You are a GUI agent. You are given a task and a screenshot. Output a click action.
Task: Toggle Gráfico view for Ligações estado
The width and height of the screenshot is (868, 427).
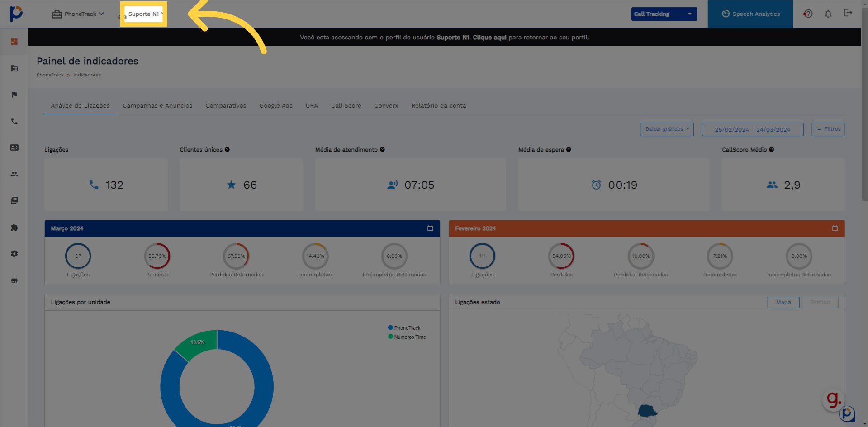820,302
